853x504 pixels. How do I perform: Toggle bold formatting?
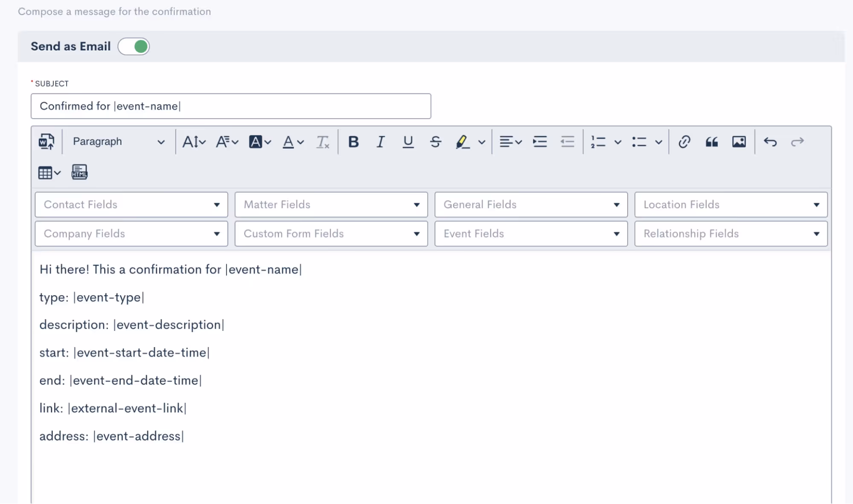click(353, 142)
